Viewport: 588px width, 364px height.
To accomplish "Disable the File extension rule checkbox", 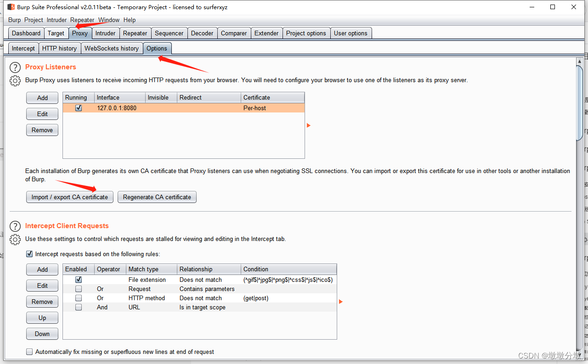I will click(79, 280).
